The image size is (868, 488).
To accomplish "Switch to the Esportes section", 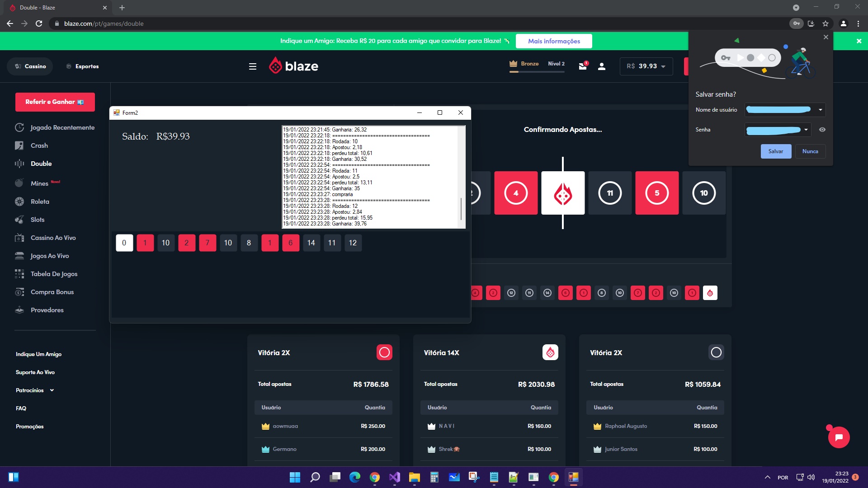I will coord(82,66).
